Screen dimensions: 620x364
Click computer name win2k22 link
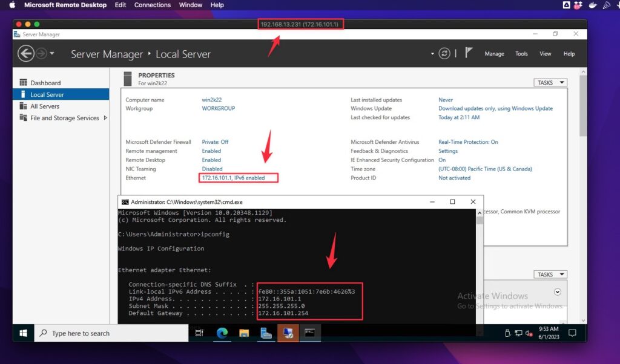(x=212, y=100)
